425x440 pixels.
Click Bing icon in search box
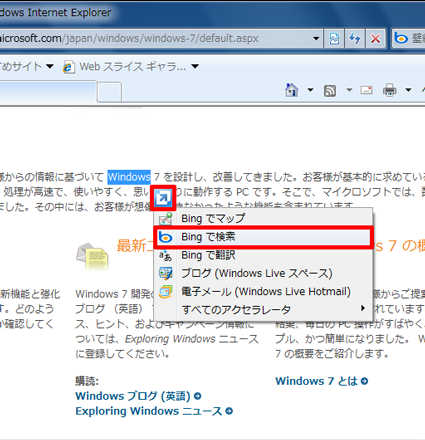tap(401, 38)
